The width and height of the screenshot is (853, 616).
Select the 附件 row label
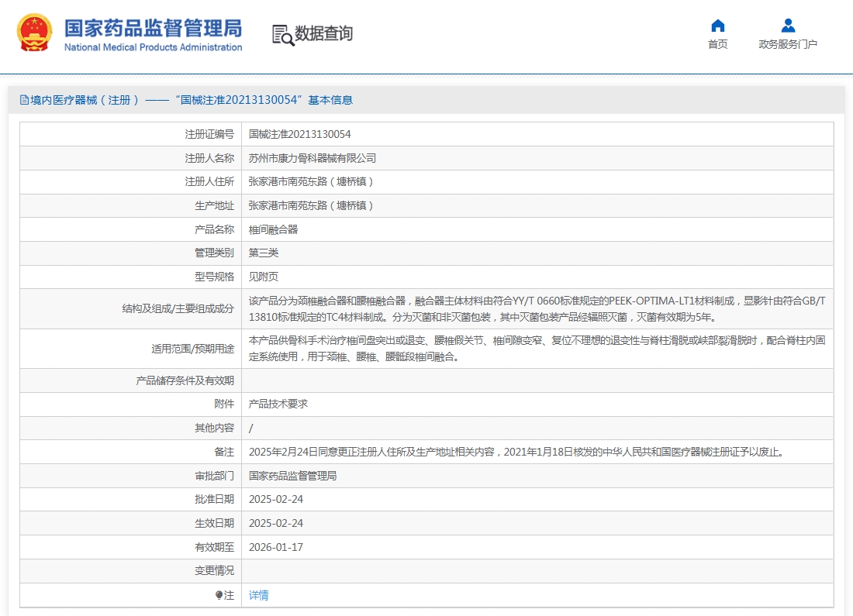coord(224,404)
